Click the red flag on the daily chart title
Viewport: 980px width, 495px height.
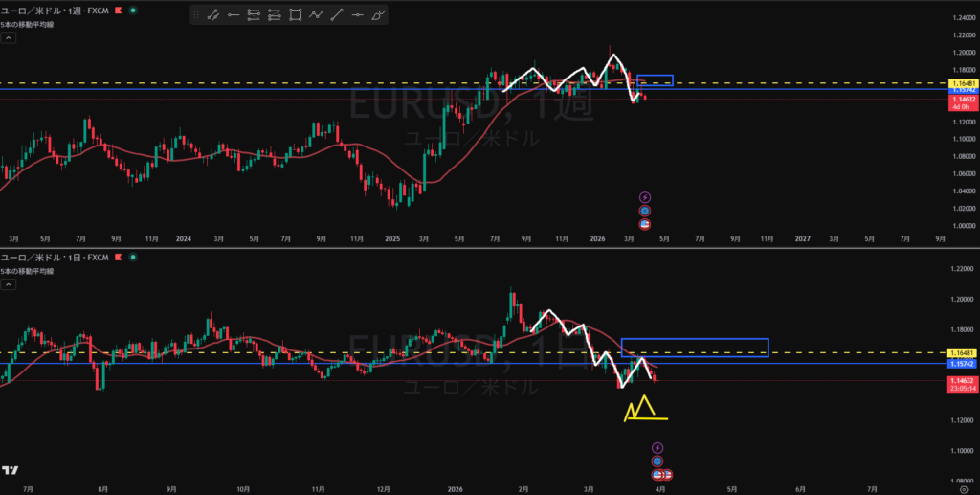coord(118,258)
